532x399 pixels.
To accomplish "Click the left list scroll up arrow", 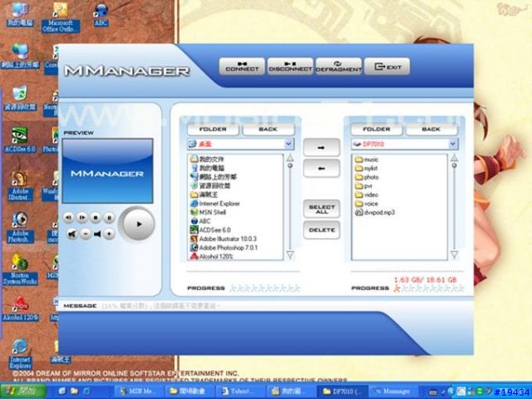I will (290, 158).
